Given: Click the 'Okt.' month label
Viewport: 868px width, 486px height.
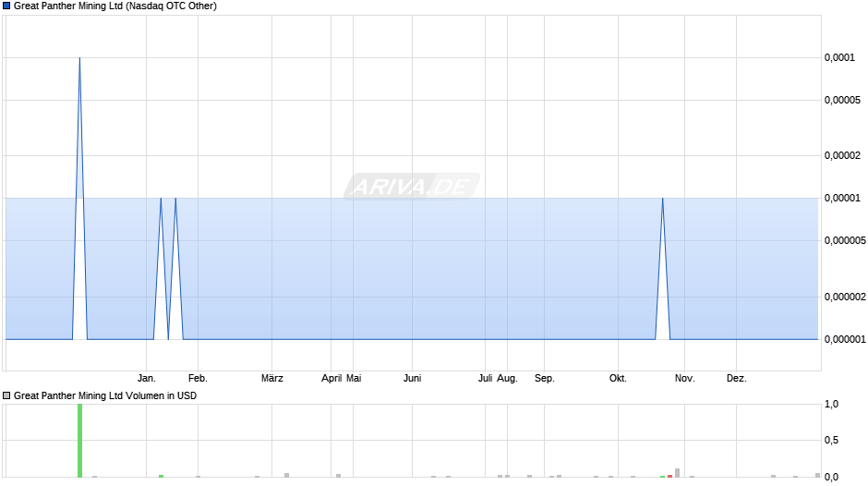Looking at the screenshot, I should [x=618, y=379].
